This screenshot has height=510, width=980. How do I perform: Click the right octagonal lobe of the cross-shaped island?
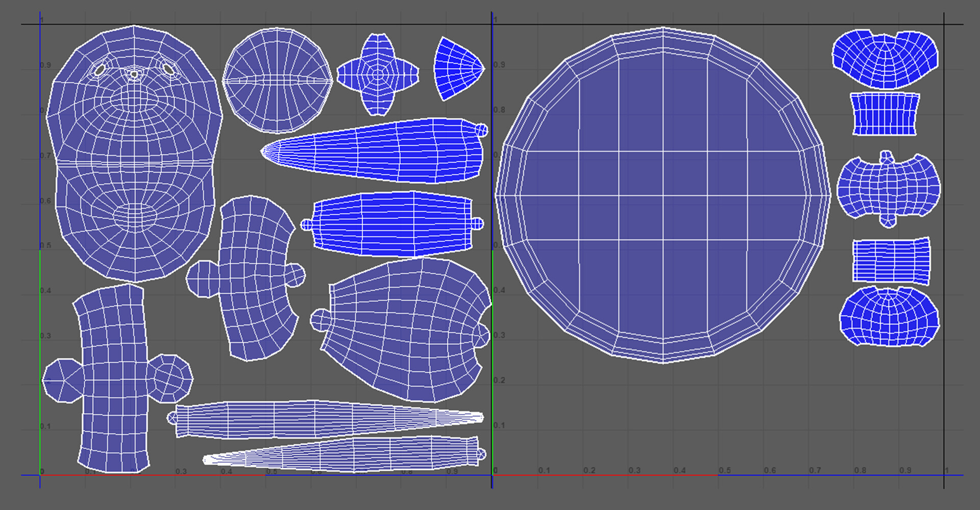click(x=170, y=378)
